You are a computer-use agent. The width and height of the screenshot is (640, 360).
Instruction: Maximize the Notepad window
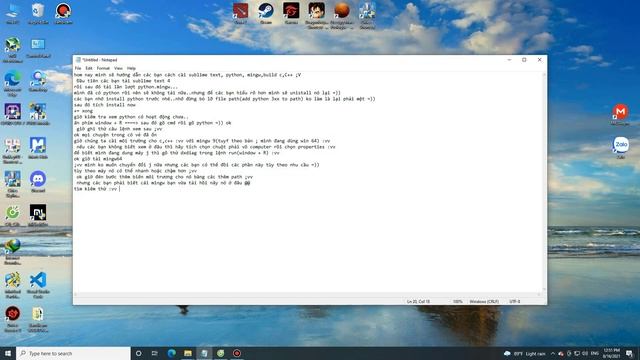(524, 60)
